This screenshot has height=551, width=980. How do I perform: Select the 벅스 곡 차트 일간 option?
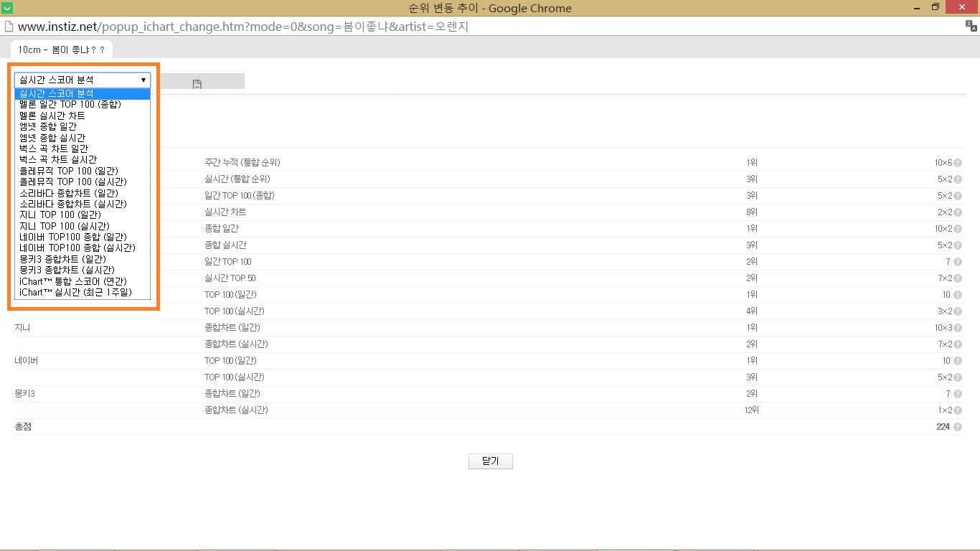tap(83, 149)
